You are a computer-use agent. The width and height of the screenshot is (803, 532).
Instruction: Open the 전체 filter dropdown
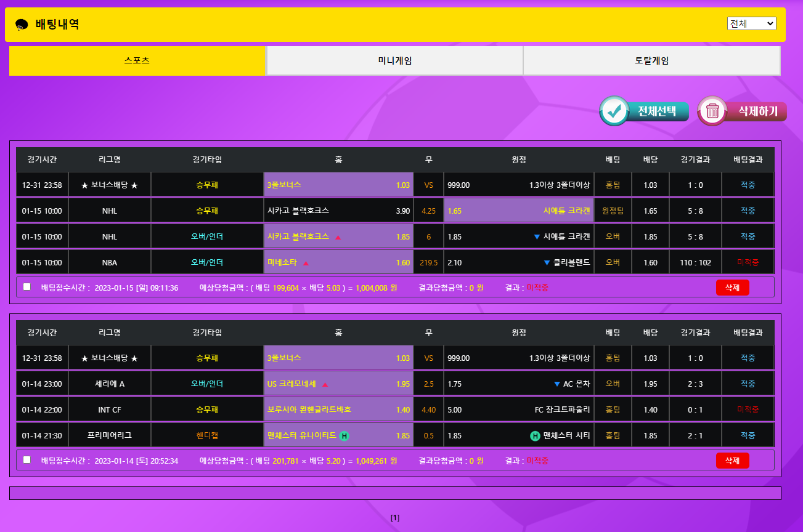[x=751, y=23]
